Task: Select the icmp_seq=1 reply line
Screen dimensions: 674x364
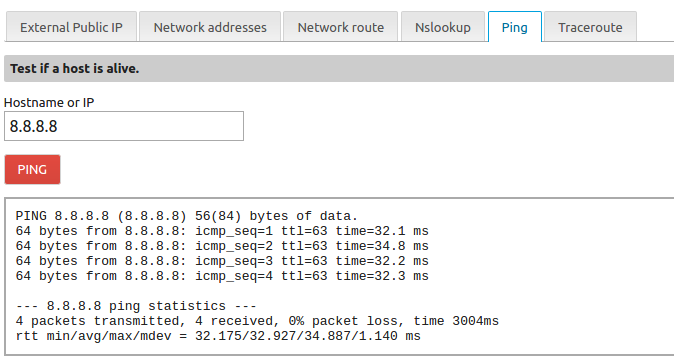Action: tap(222, 231)
